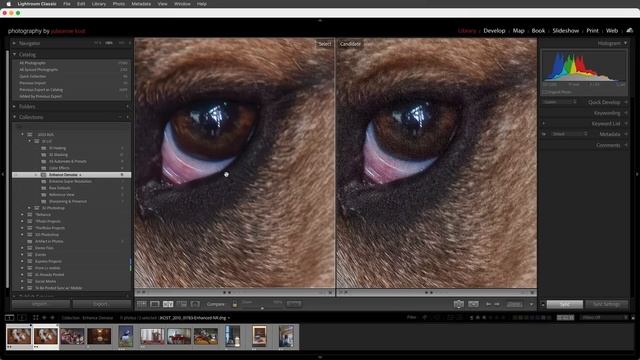Image resolution: width=640 pixels, height=360 pixels.
Task: Click the Import button
Action: click(40, 304)
